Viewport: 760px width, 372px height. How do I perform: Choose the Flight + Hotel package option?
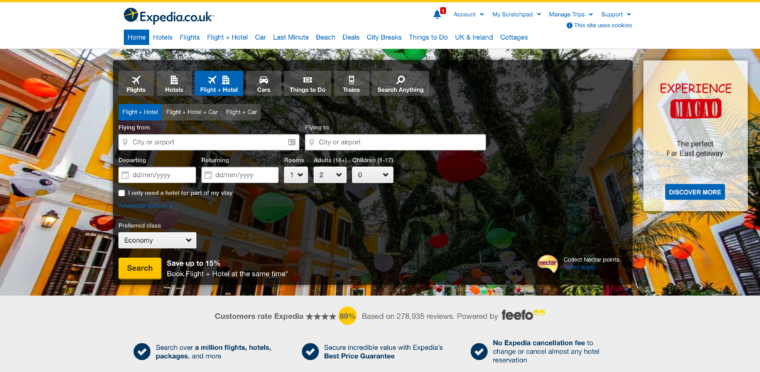coord(140,112)
